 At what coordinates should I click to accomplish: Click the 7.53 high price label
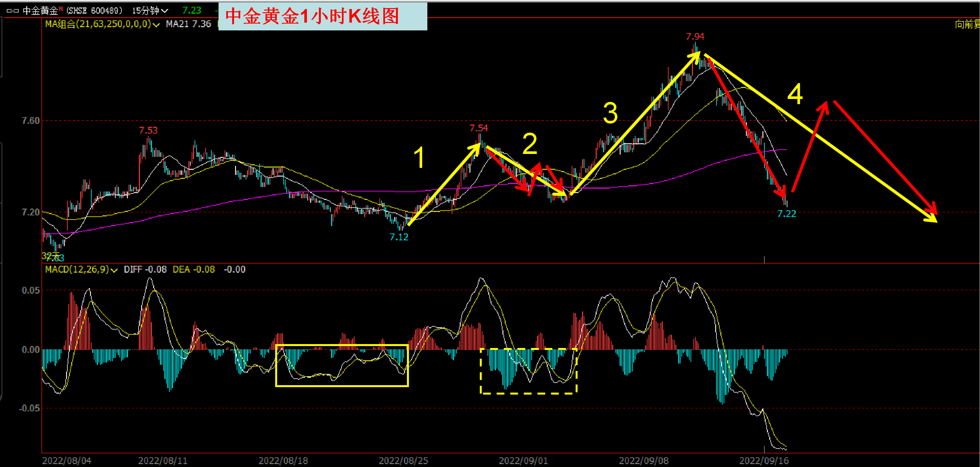(148, 130)
